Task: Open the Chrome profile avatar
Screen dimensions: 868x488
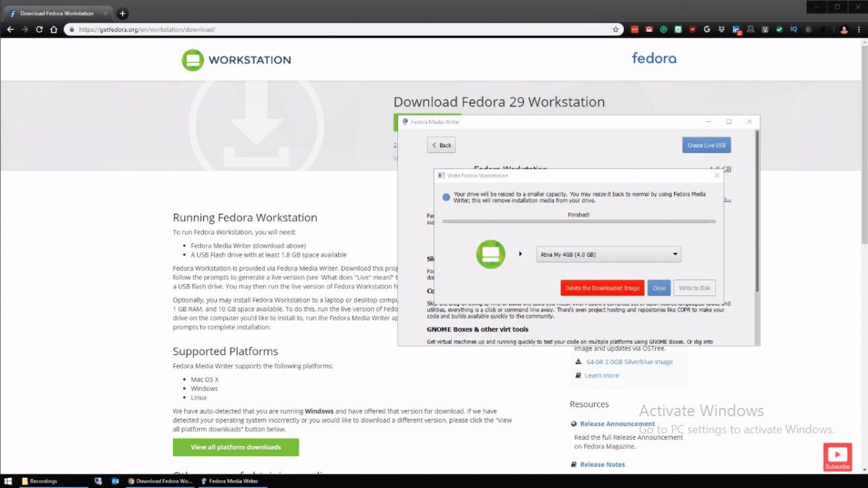Action: click(x=844, y=30)
